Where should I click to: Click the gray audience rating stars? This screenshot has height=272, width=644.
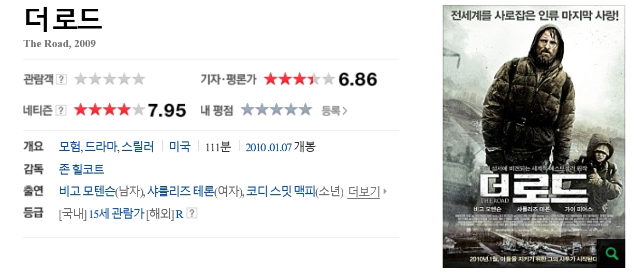tap(109, 79)
